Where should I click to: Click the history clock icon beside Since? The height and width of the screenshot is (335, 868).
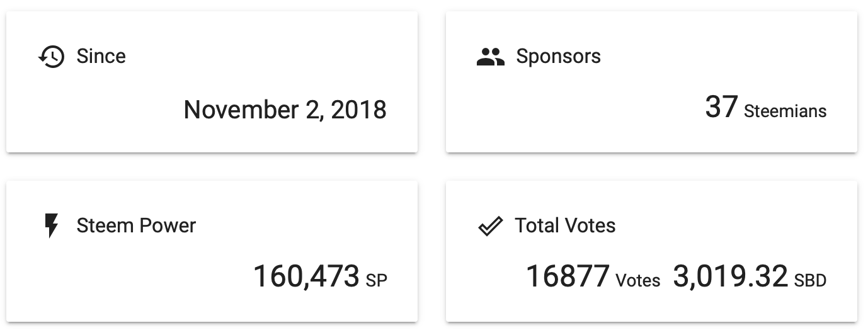(51, 57)
